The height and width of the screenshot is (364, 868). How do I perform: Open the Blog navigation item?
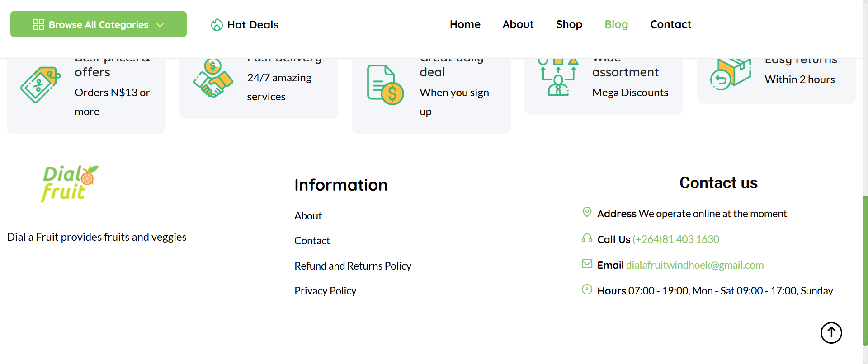pos(616,24)
